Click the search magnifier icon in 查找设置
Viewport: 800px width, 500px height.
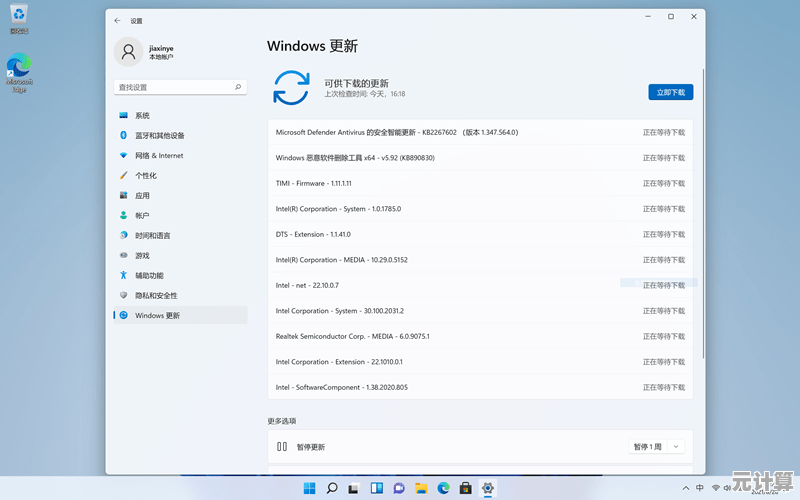tap(238, 87)
